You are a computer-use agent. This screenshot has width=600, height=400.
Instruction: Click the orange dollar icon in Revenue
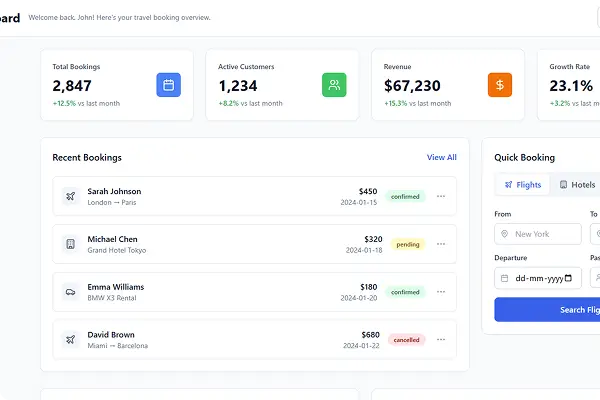coord(500,85)
